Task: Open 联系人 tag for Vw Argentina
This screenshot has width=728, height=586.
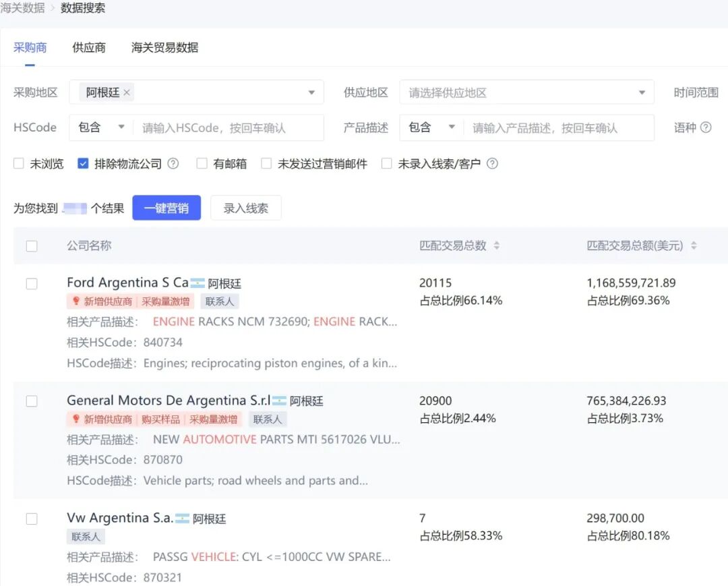Action: click(86, 537)
